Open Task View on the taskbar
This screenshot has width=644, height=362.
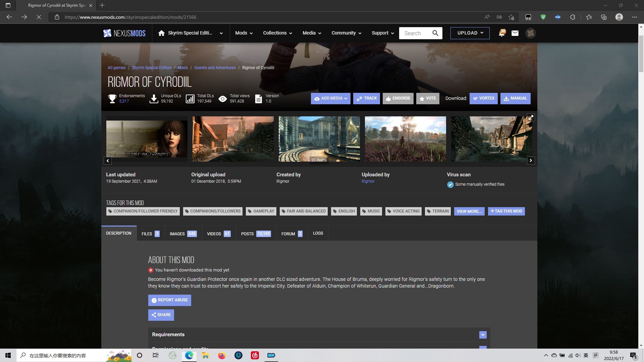click(156, 355)
